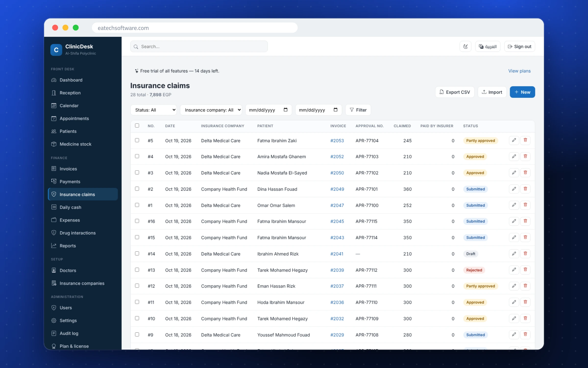
Task: Open calendar picker in first date field
Action: pos(285,110)
